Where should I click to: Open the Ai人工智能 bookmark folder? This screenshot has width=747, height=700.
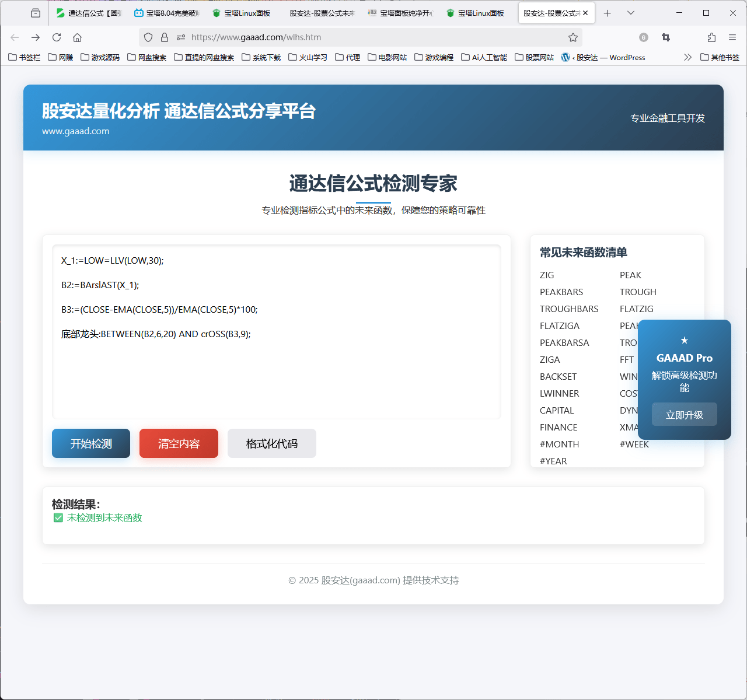coord(484,57)
